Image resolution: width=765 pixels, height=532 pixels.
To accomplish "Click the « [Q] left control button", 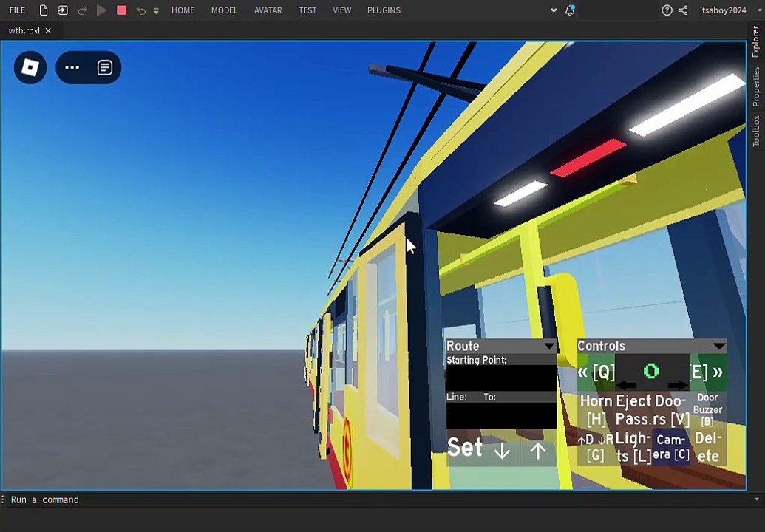I will [x=596, y=372].
